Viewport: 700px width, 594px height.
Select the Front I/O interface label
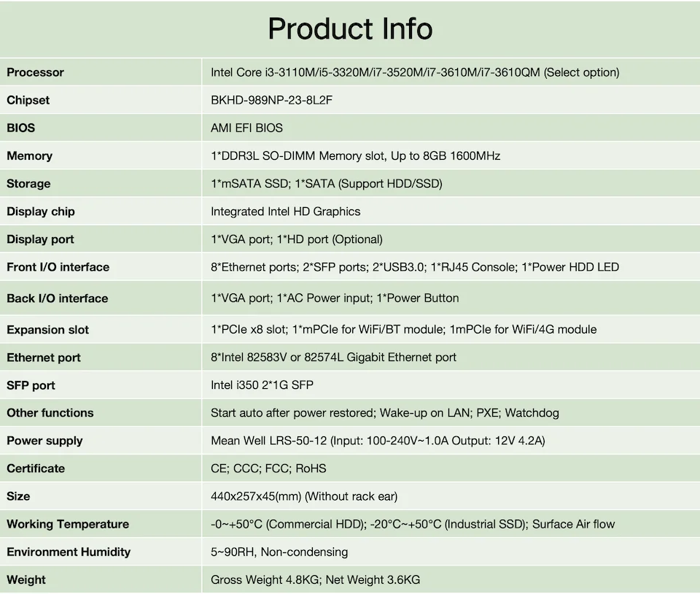tap(58, 267)
